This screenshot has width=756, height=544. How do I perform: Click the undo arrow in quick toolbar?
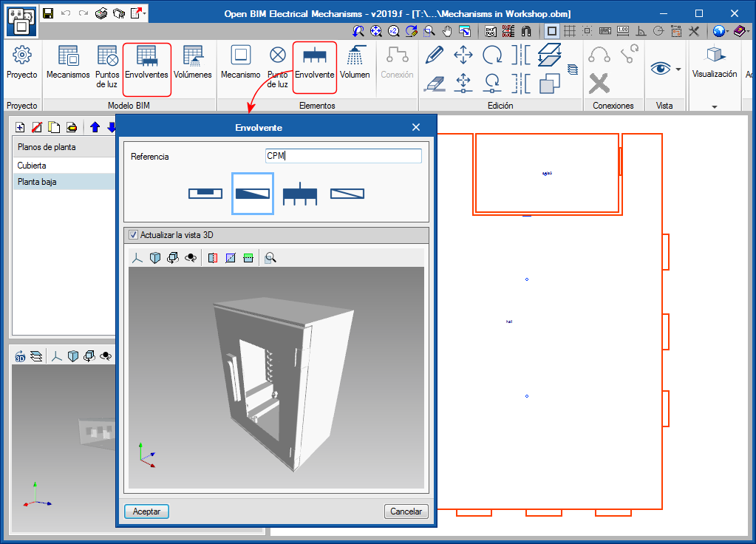click(x=66, y=13)
